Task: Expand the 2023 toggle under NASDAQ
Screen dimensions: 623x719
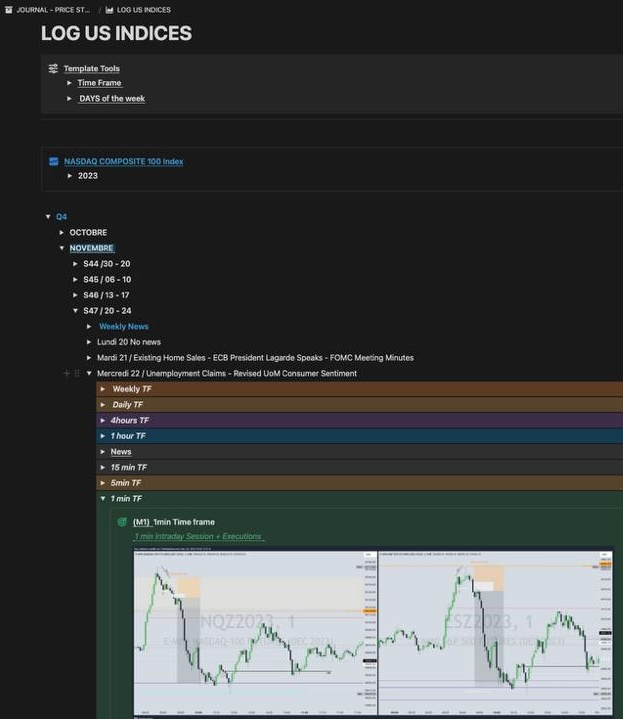Action: coord(70,176)
